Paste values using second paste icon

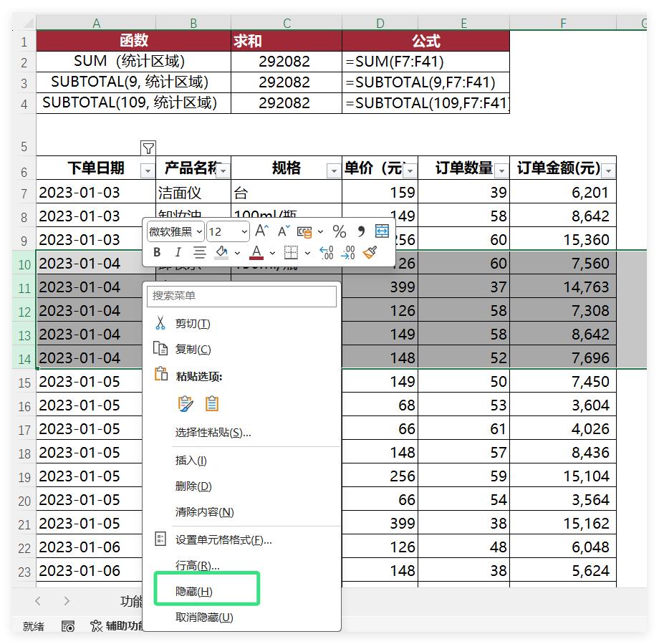pyautogui.click(x=212, y=404)
